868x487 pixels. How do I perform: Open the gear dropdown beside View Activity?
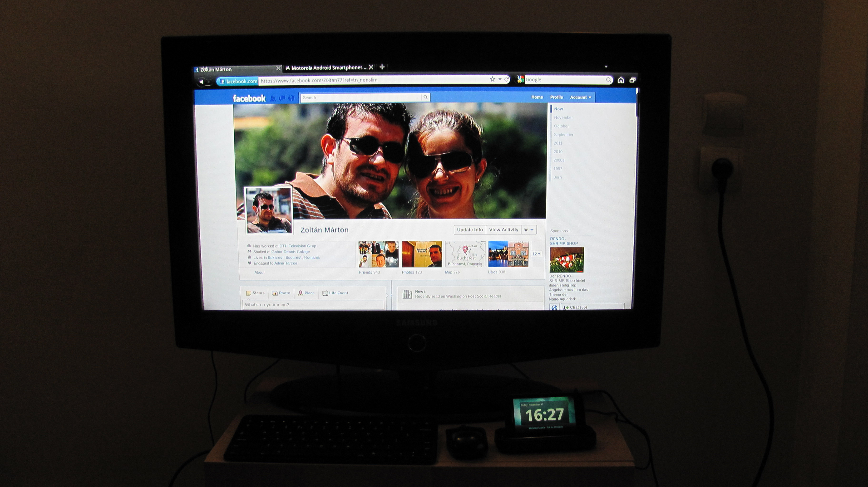pos(529,230)
